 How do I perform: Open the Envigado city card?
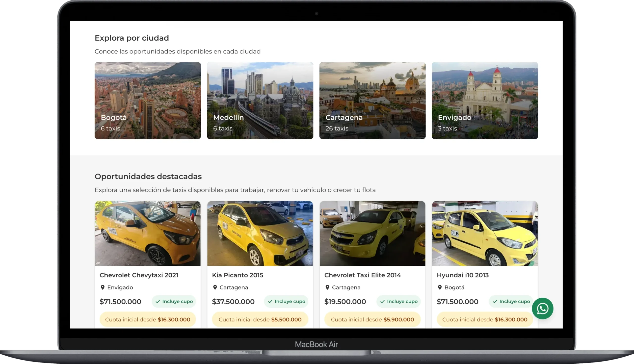point(485,101)
